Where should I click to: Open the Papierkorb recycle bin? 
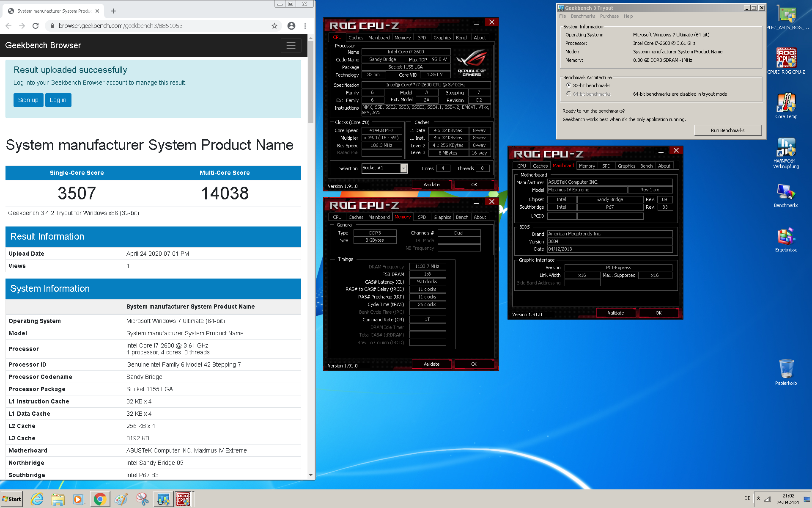tap(786, 372)
